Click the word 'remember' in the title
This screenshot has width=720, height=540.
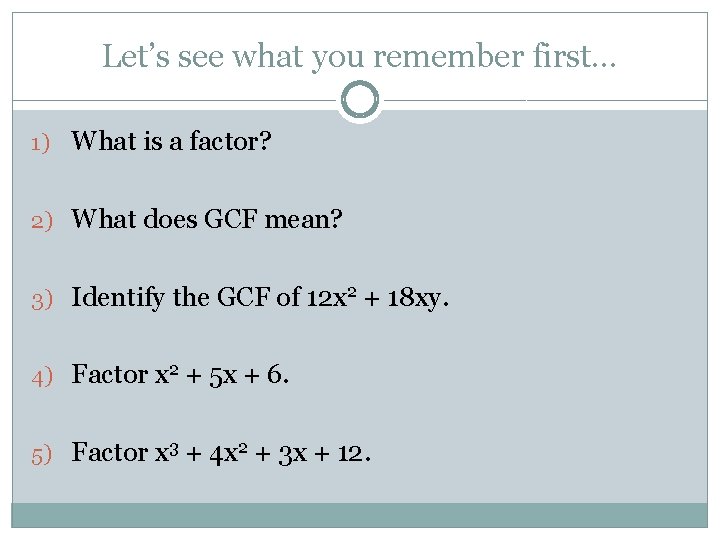coord(448,56)
